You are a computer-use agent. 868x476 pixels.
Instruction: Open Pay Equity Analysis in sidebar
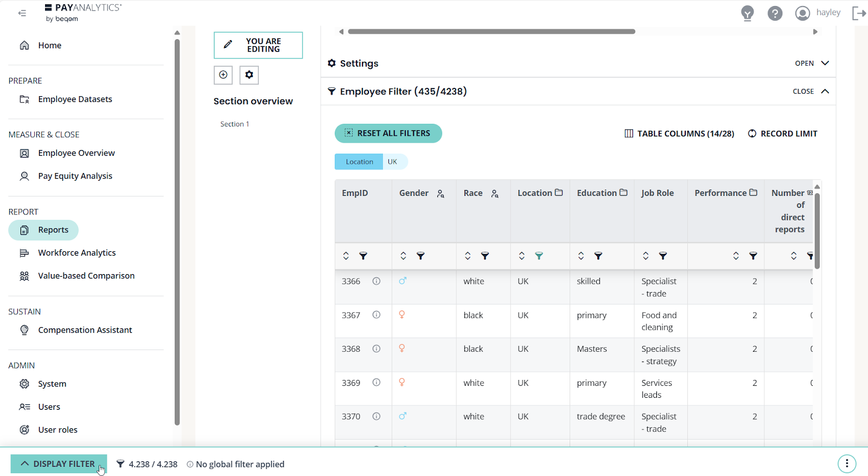click(x=75, y=176)
